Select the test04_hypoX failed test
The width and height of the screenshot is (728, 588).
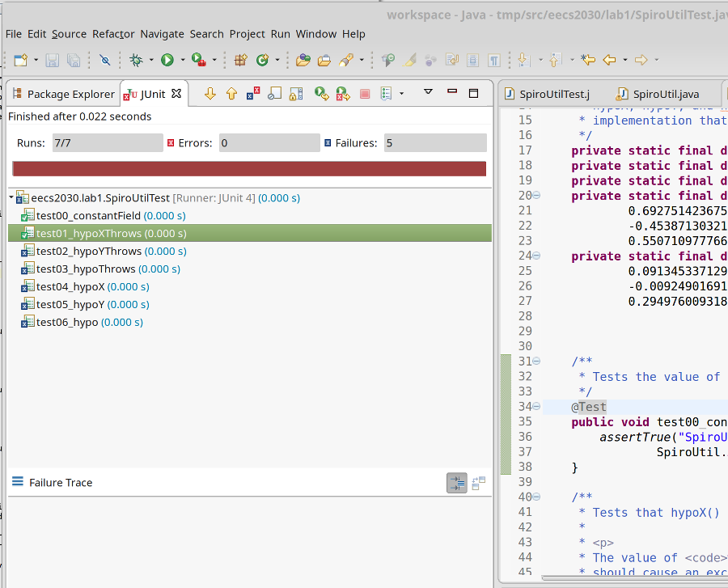point(85,287)
